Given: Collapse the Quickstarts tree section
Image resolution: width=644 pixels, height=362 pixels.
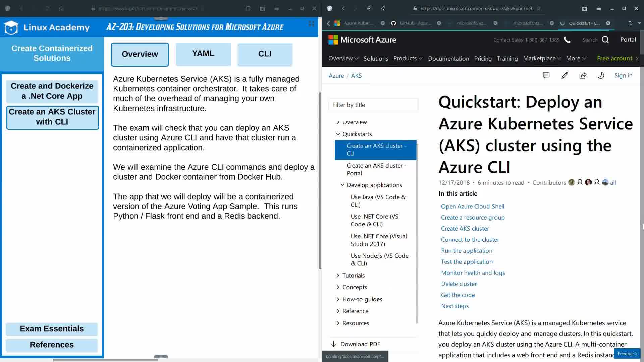Looking at the screenshot, I should pyautogui.click(x=338, y=134).
